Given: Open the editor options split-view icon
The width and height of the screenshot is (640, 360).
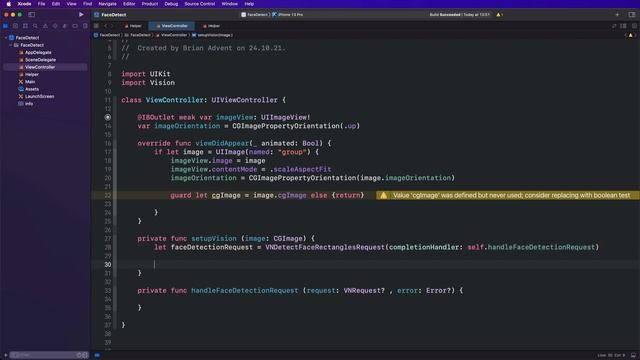Looking at the screenshot, I should tap(623, 26).
